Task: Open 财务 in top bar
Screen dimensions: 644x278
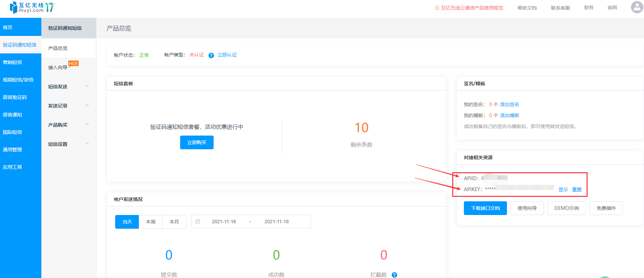Action: click(x=589, y=8)
